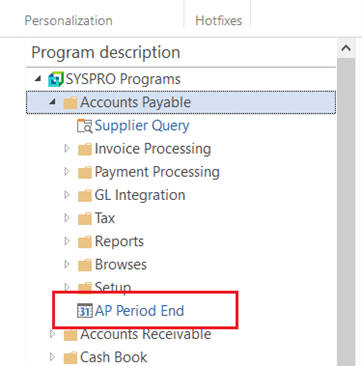Select the Tax label
362x366 pixels.
(105, 218)
